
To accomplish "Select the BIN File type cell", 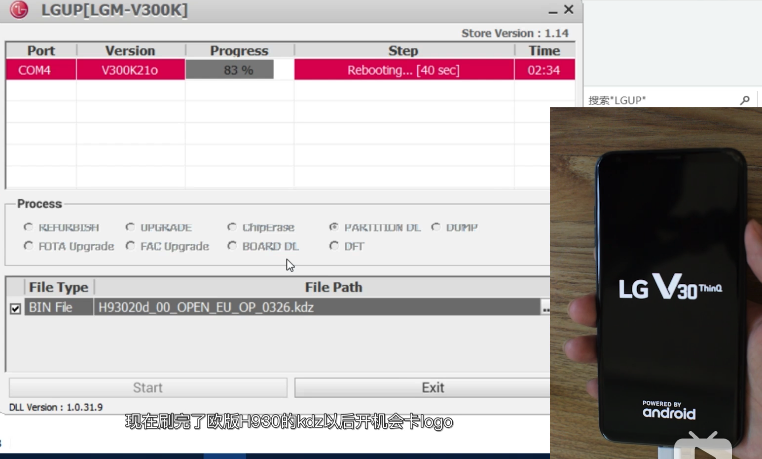I will pyautogui.click(x=58, y=307).
